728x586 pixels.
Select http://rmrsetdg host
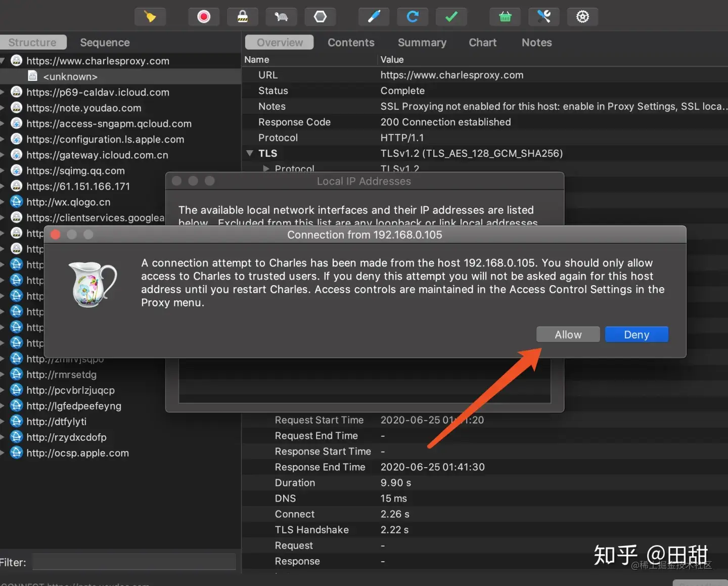point(61,375)
